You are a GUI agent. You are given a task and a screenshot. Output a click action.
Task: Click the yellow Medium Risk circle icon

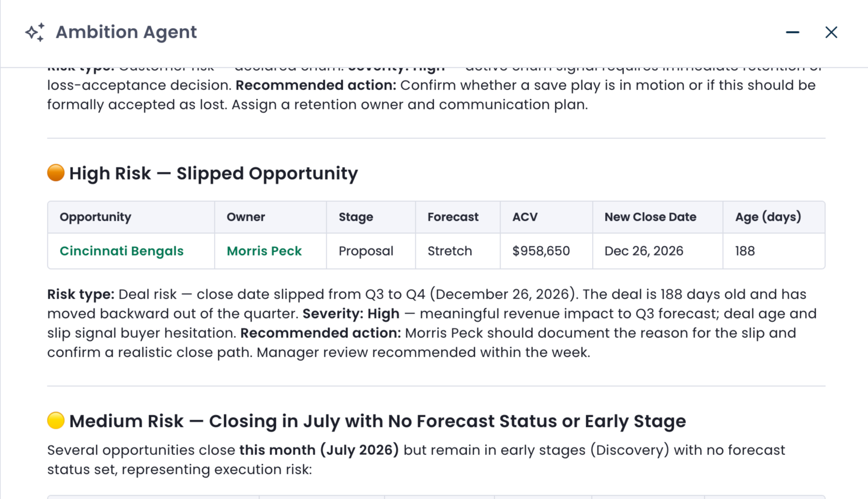(56, 421)
